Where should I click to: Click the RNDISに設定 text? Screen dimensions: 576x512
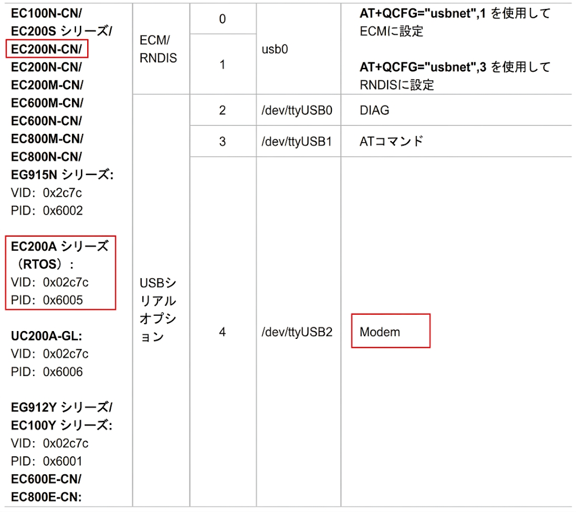pos(397,85)
